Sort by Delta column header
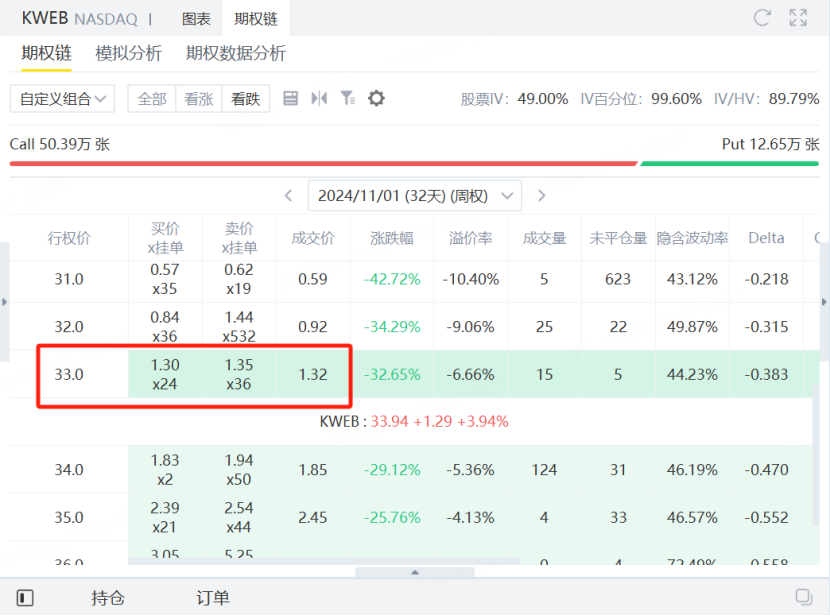Screen dimensions: 830x616 tap(766, 238)
